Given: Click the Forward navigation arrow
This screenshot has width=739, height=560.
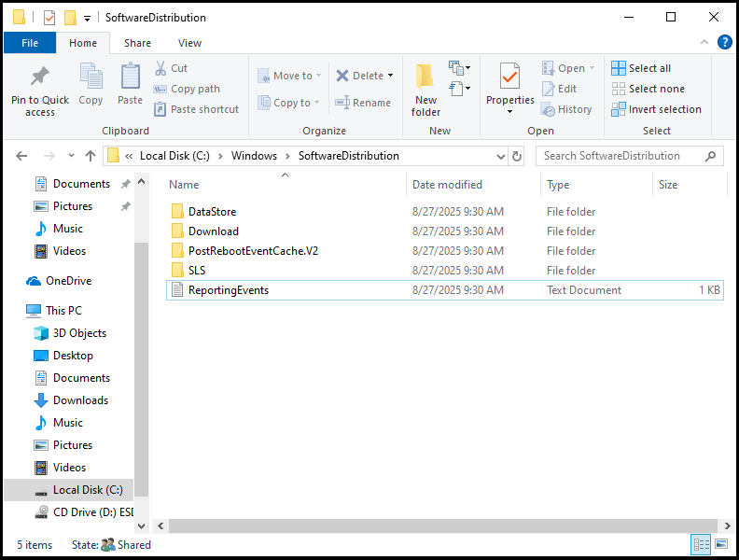Looking at the screenshot, I should (49, 156).
